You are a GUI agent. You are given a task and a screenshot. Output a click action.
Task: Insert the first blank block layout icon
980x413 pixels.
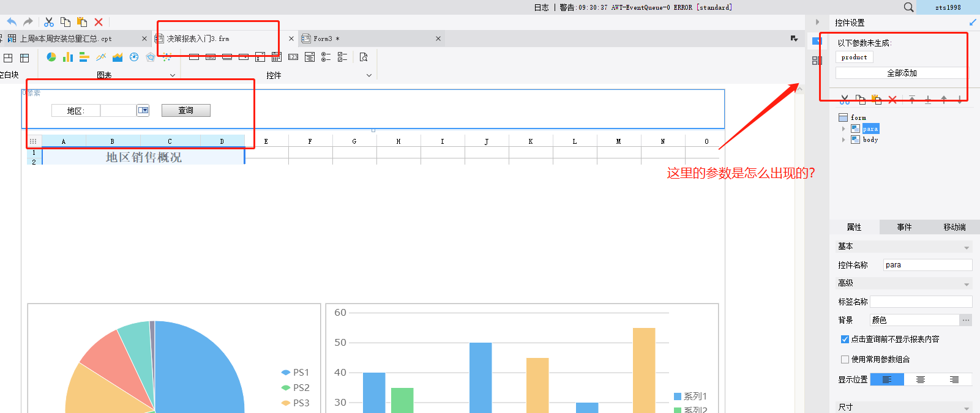[x=8, y=58]
